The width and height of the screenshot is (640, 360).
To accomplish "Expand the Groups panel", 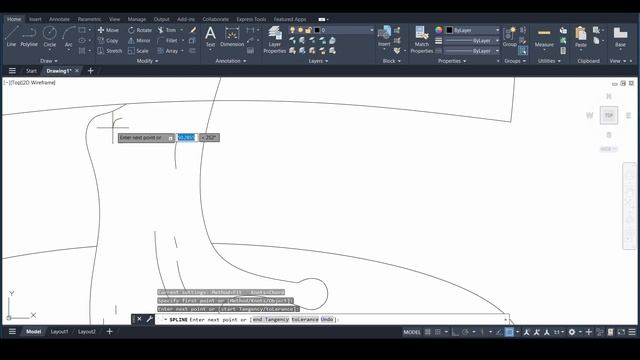I will (x=515, y=61).
